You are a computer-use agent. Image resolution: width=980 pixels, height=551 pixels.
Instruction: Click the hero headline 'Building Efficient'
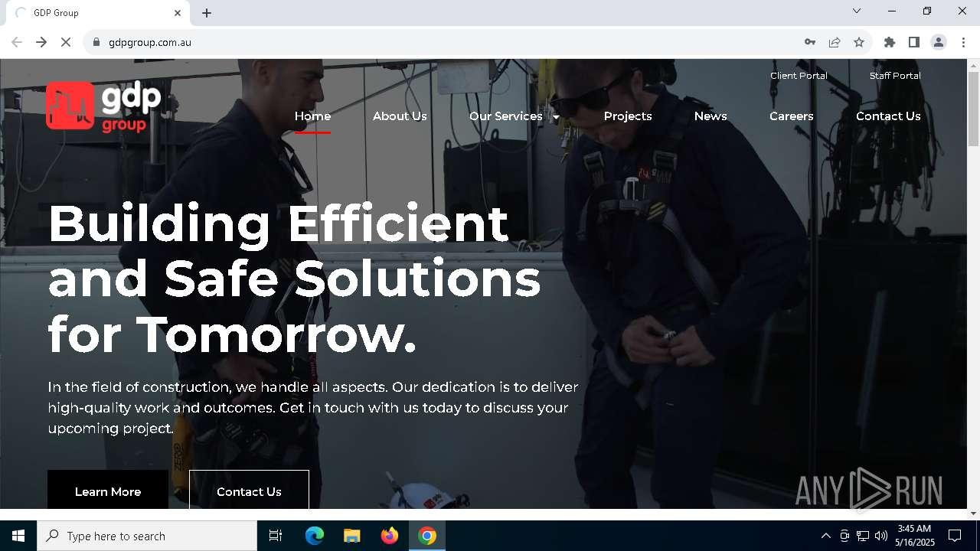coord(278,223)
